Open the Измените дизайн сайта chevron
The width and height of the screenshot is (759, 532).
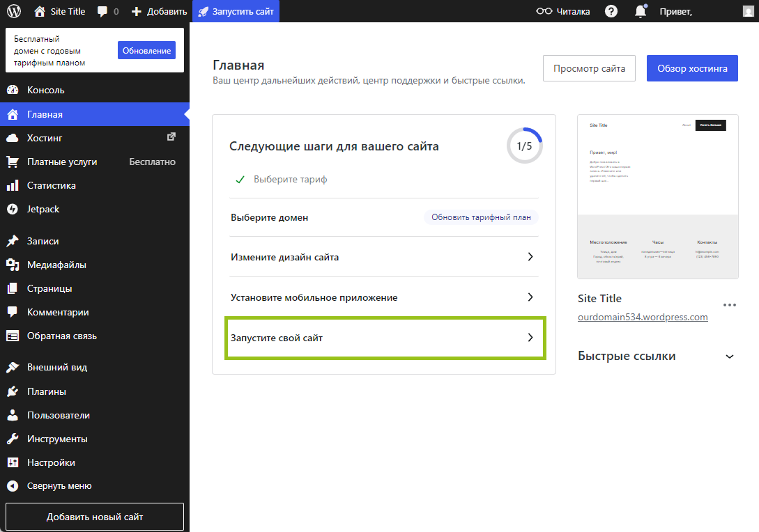[530, 257]
